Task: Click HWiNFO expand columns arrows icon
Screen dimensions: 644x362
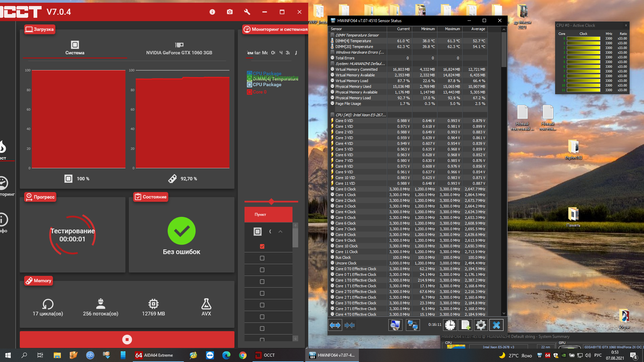Action: coord(335,325)
